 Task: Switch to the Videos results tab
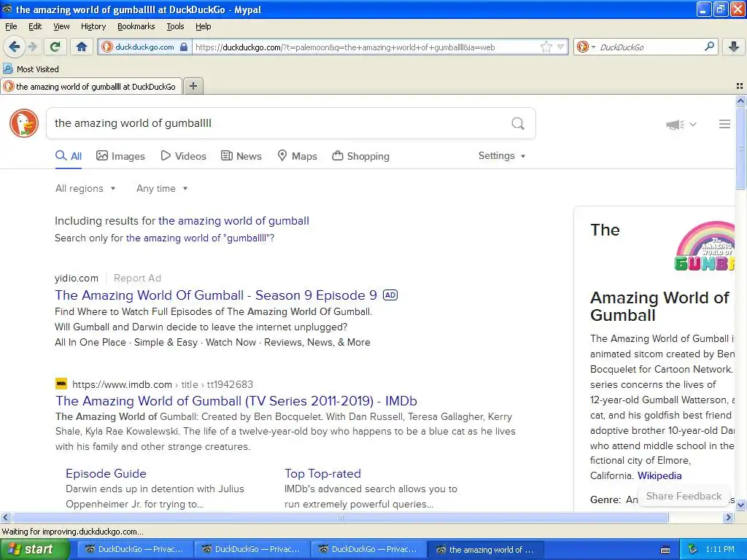pyautogui.click(x=183, y=156)
